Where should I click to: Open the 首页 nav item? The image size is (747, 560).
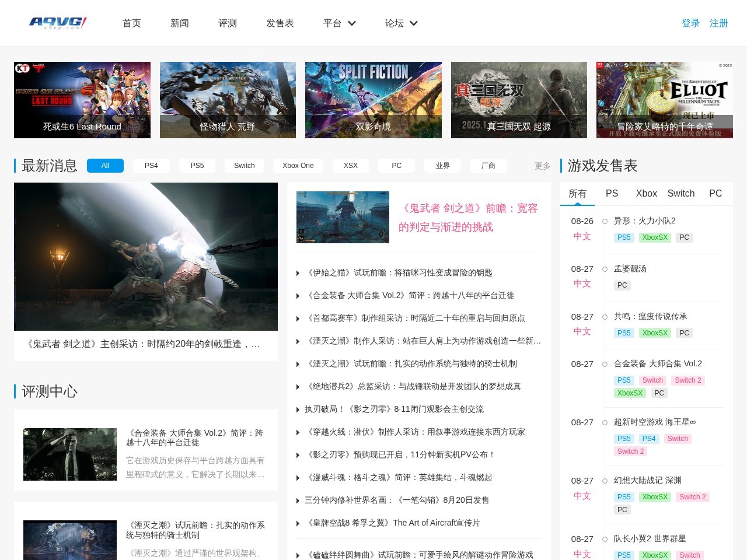(x=132, y=23)
